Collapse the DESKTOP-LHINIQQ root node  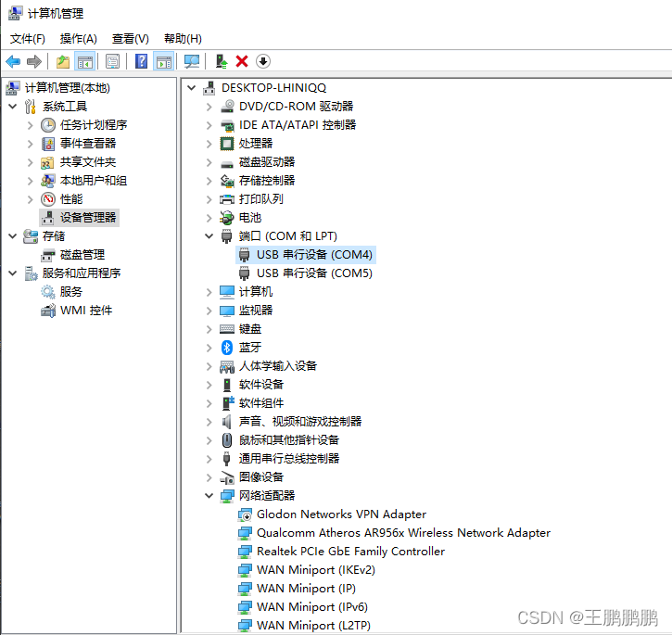[192, 88]
